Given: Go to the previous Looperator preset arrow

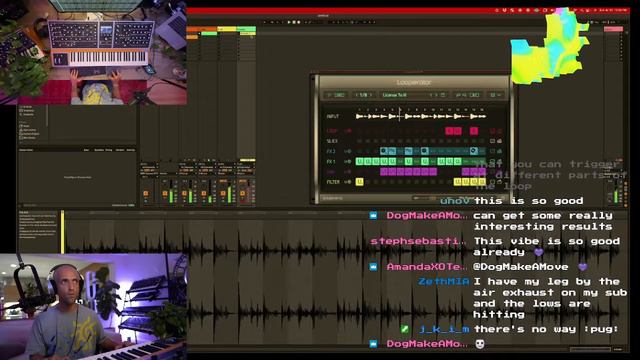Looking at the screenshot, I should (x=431, y=95).
